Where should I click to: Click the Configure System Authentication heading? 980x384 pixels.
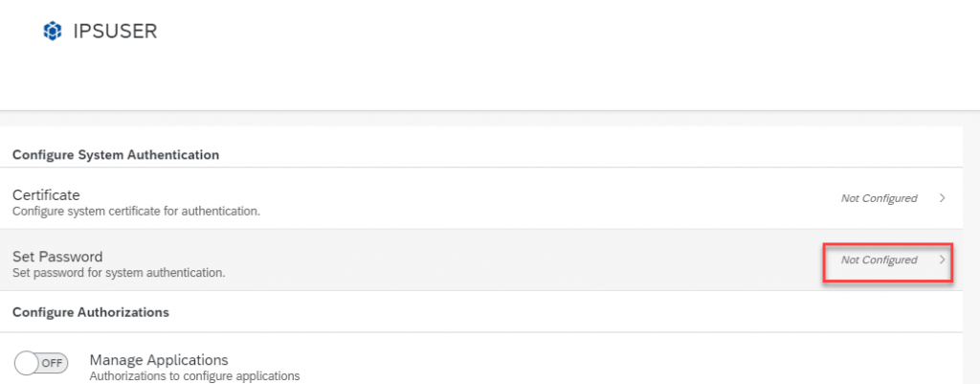[116, 155]
